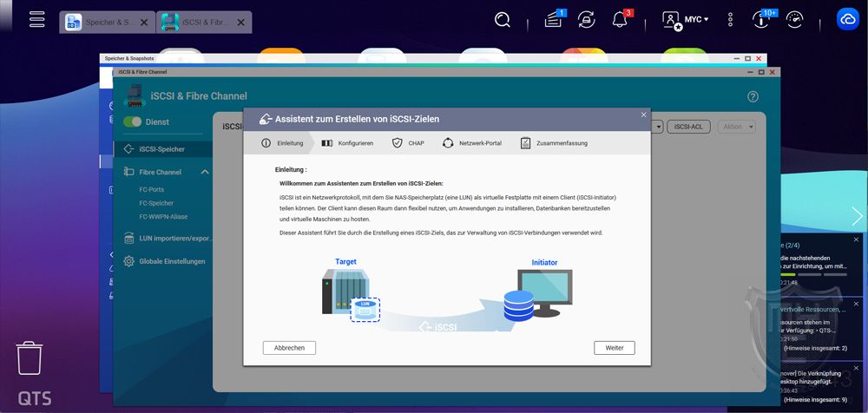Dismiss the Ressourcen notification card
Viewport: 868px width, 413px height.
click(856, 305)
